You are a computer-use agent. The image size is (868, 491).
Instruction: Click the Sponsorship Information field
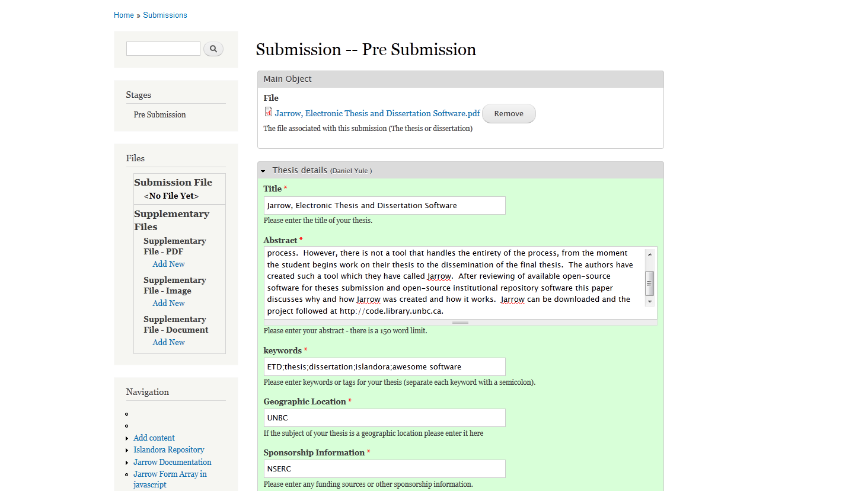click(x=384, y=468)
